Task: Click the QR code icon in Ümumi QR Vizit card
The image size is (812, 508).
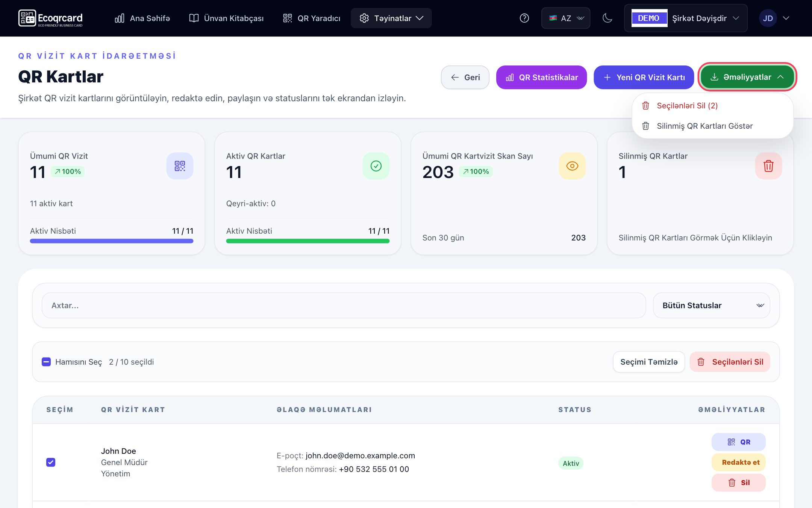Action: click(x=180, y=166)
